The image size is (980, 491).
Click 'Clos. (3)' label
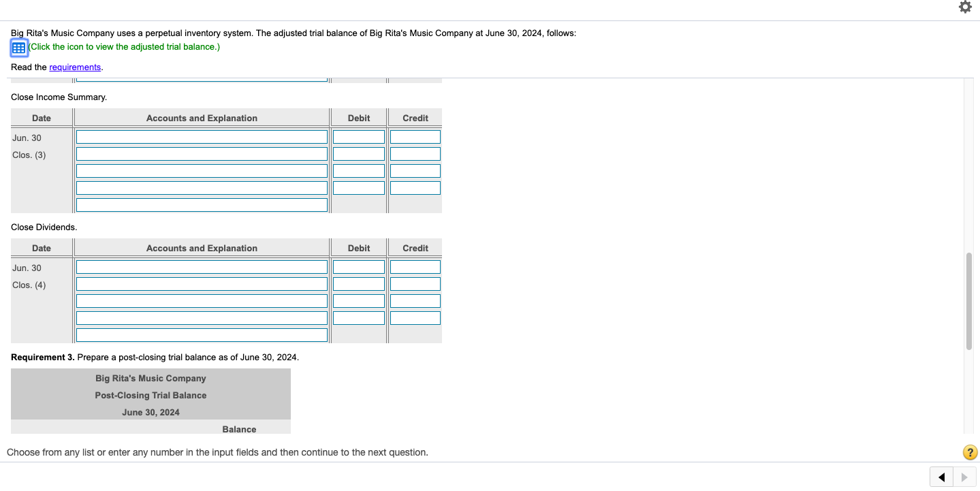point(29,155)
